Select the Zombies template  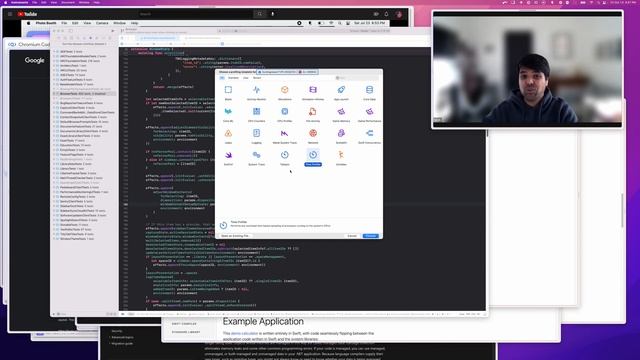341,158
